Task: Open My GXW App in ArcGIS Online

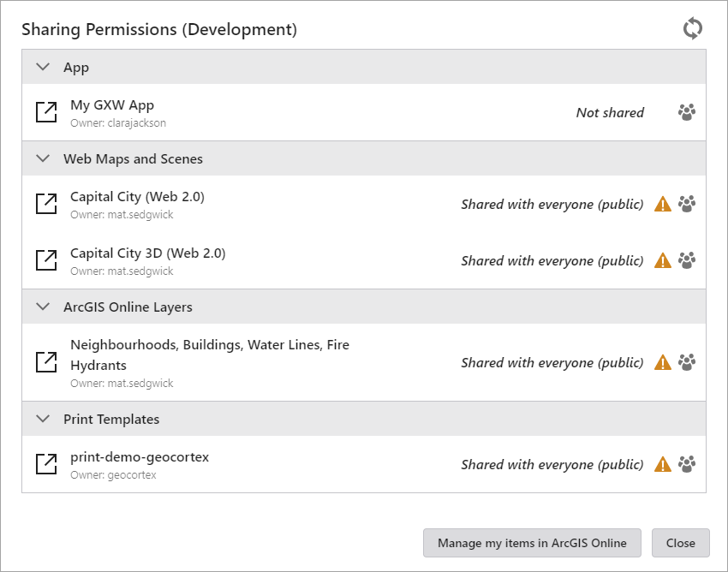Action: tap(46, 112)
